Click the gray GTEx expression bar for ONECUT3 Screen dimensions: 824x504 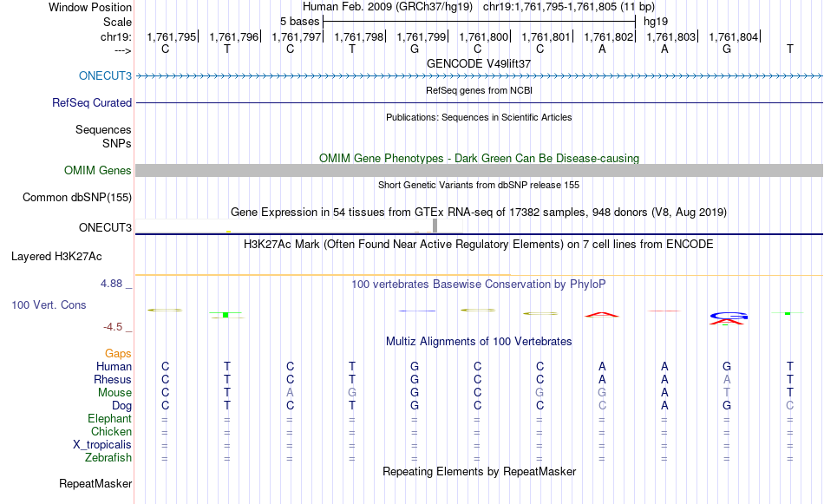click(x=435, y=226)
